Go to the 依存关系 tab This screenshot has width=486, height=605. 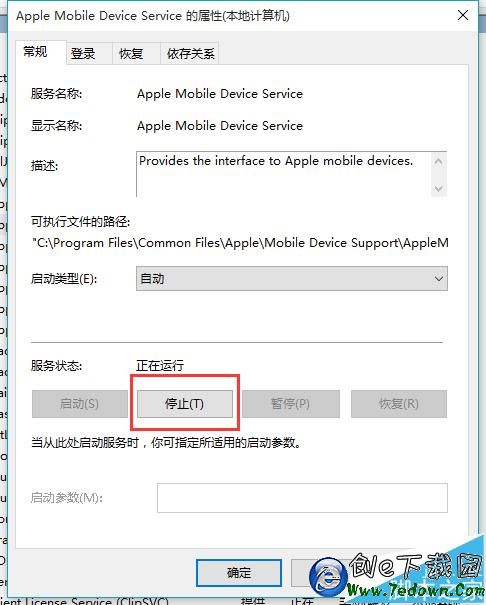tap(190, 53)
